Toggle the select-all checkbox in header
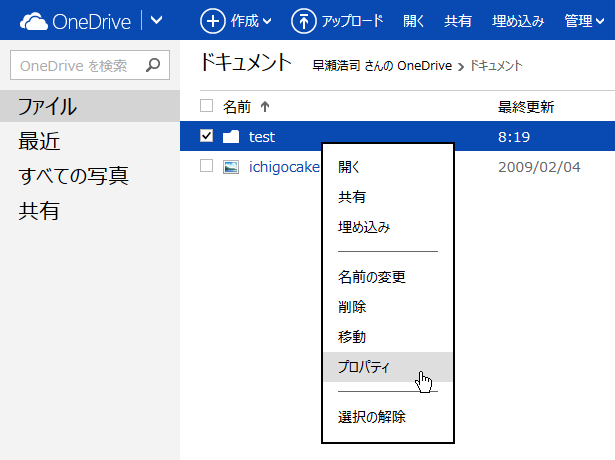 click(206, 106)
